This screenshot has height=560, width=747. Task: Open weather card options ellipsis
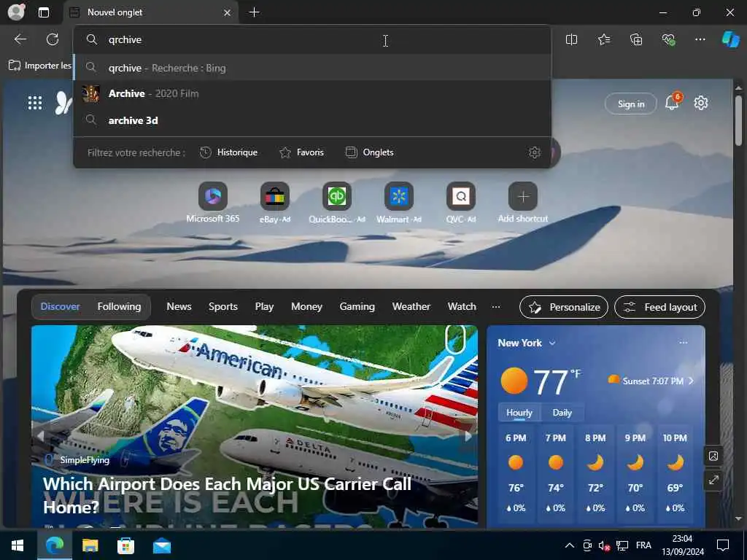683,343
